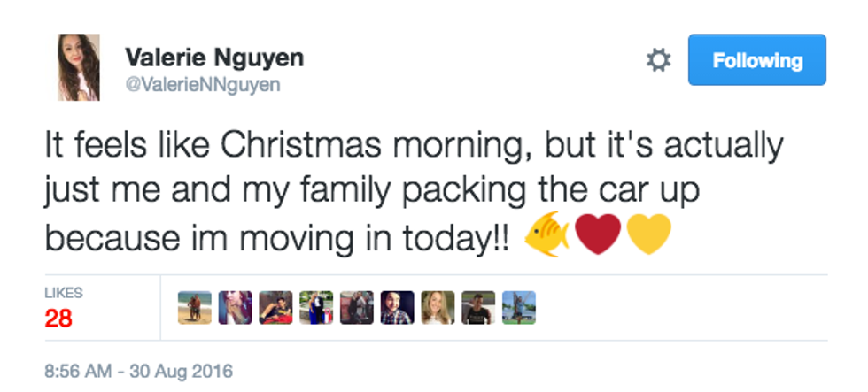Open the second liker's avatar
This screenshot has width=868, height=392.
236,308
